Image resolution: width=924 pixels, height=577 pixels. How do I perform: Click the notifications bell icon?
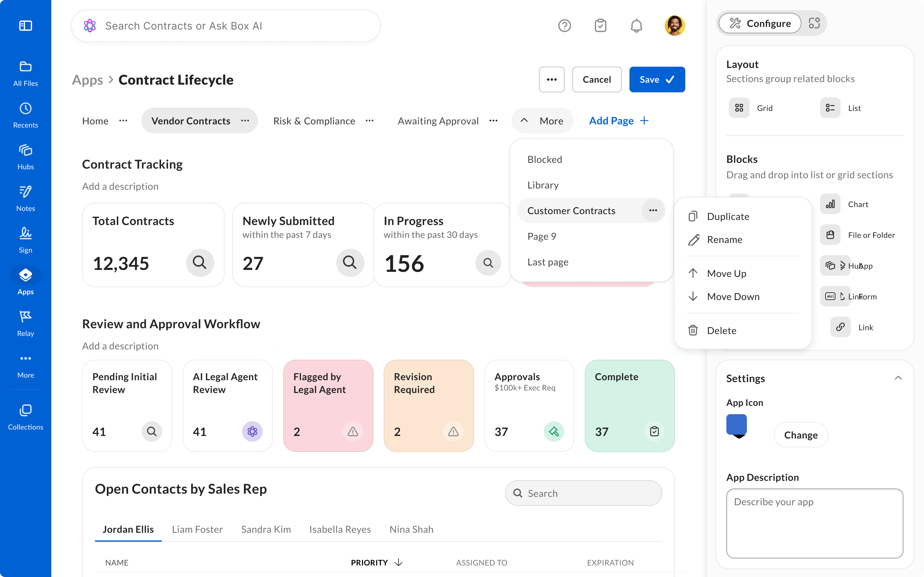point(636,26)
